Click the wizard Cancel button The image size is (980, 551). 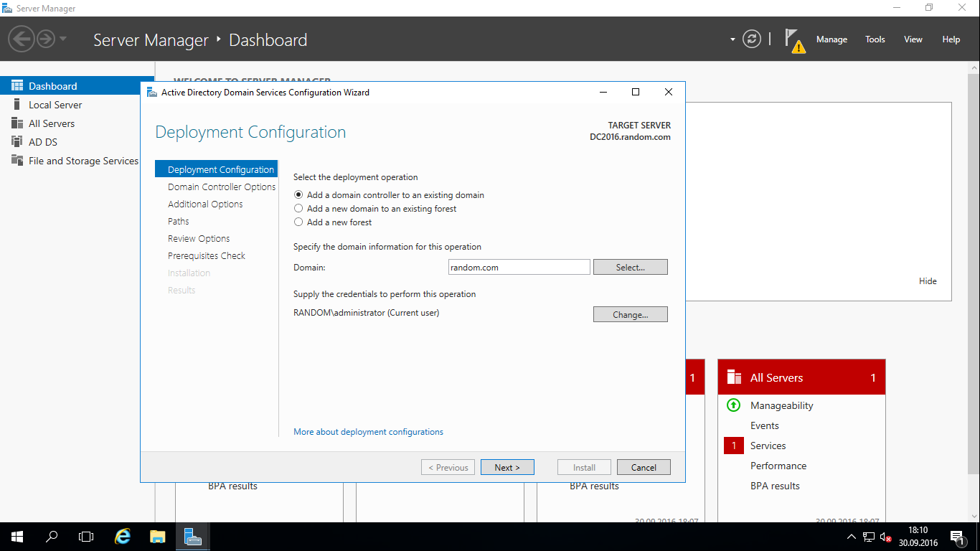tap(644, 467)
